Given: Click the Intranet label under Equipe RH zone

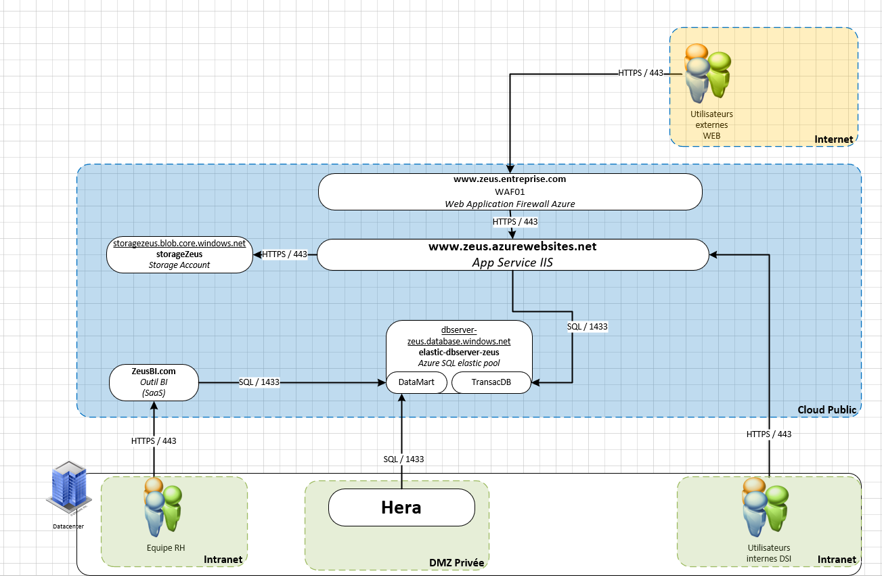Looking at the screenshot, I should pyautogui.click(x=223, y=560).
